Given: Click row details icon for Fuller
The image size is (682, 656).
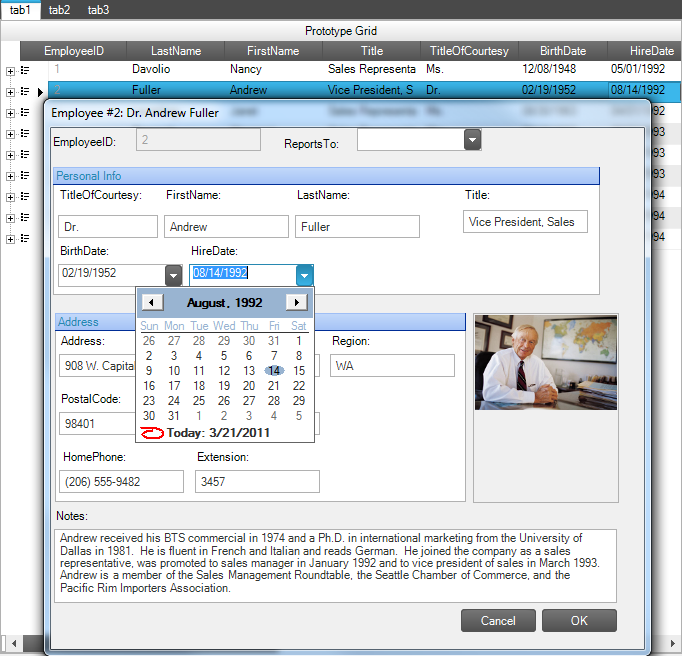Looking at the screenshot, I should (x=25, y=91).
